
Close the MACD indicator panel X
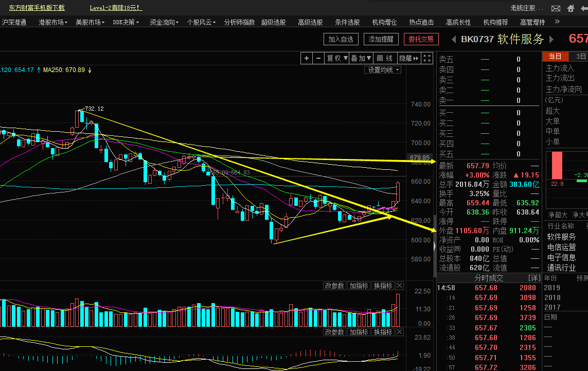coord(400,332)
